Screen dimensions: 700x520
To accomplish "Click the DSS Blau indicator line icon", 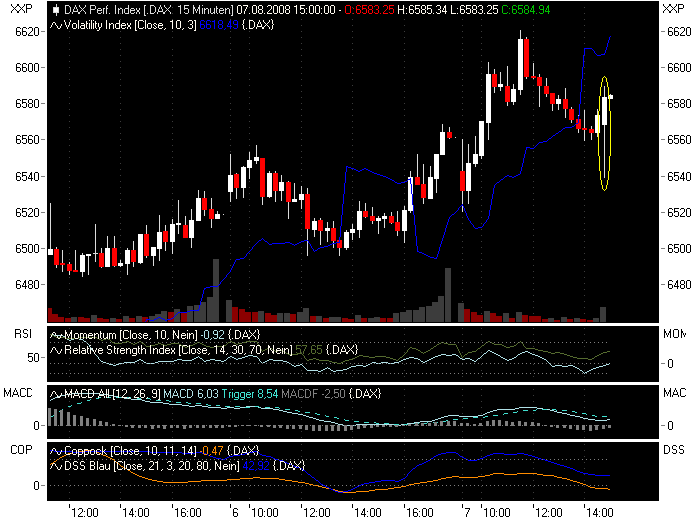I will (56, 466).
